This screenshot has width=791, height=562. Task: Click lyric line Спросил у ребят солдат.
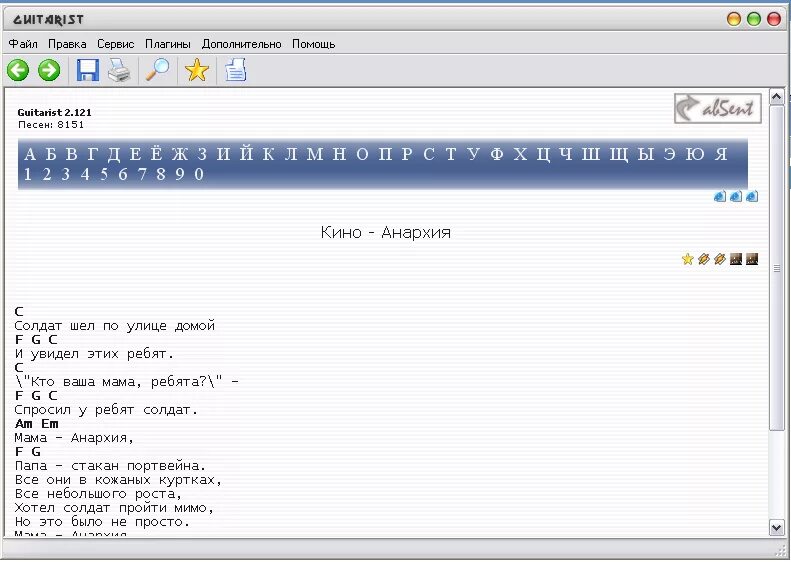pyautogui.click(x=106, y=410)
